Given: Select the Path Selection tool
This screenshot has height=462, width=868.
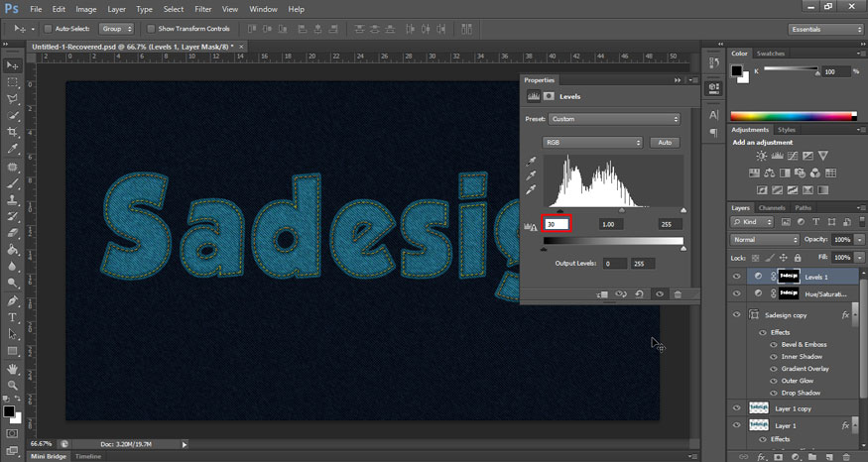Looking at the screenshot, I should [x=12, y=334].
